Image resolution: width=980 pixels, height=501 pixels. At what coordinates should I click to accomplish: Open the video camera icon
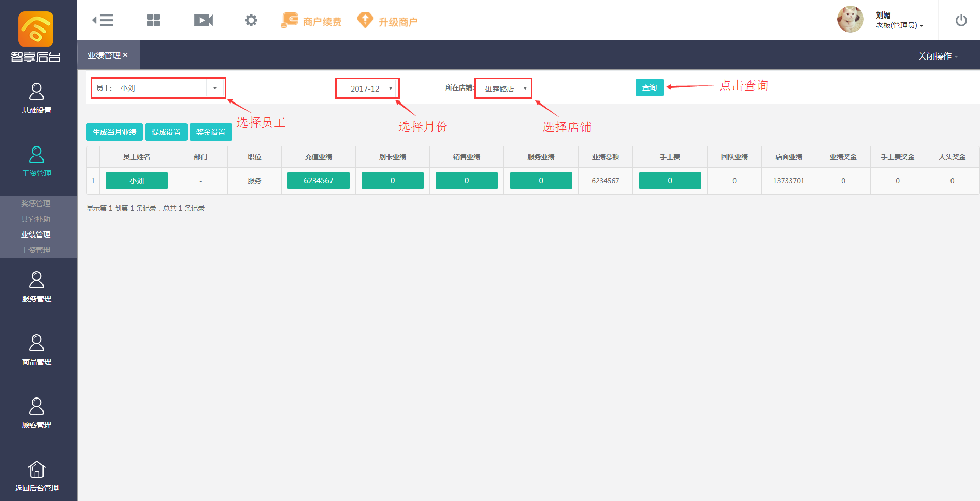[x=204, y=20]
